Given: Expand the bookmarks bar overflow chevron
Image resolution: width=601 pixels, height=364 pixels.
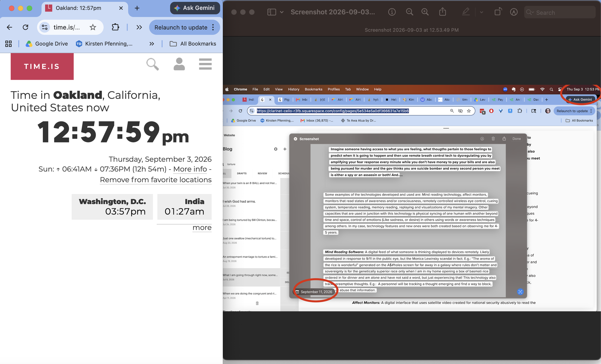Looking at the screenshot, I should (x=152, y=44).
